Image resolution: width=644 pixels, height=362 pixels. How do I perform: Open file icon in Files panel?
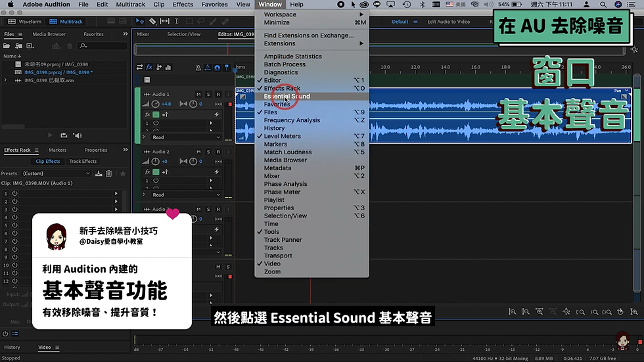coord(7,46)
